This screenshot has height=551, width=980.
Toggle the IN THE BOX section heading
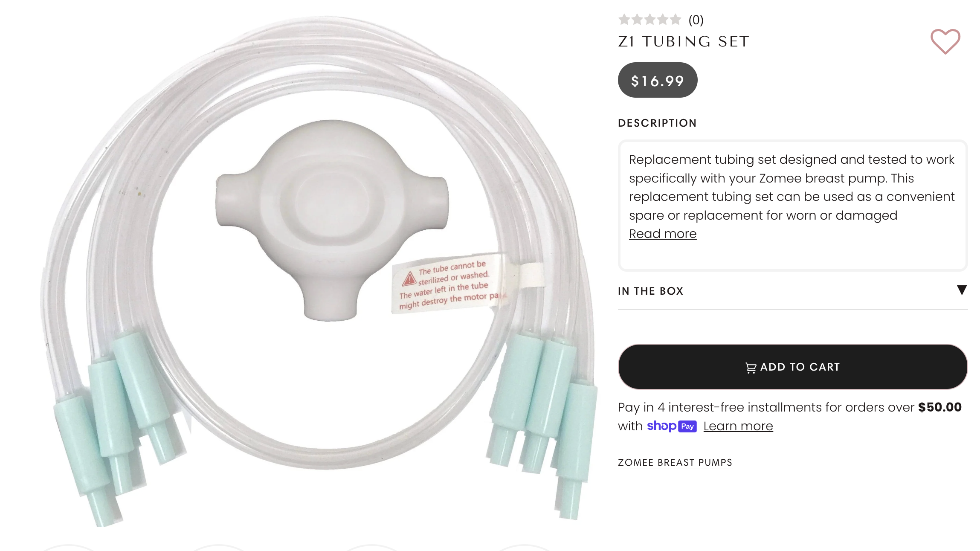(650, 291)
